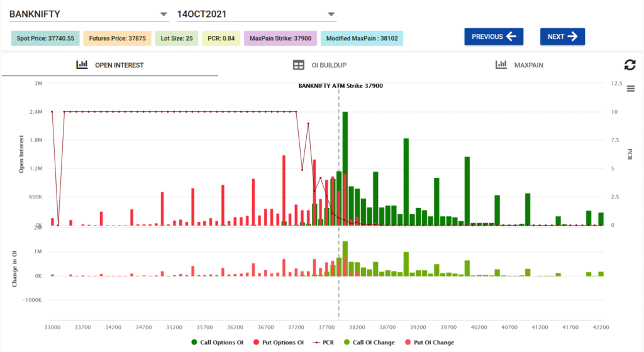Toggle Call Options OI legend series

(217, 342)
